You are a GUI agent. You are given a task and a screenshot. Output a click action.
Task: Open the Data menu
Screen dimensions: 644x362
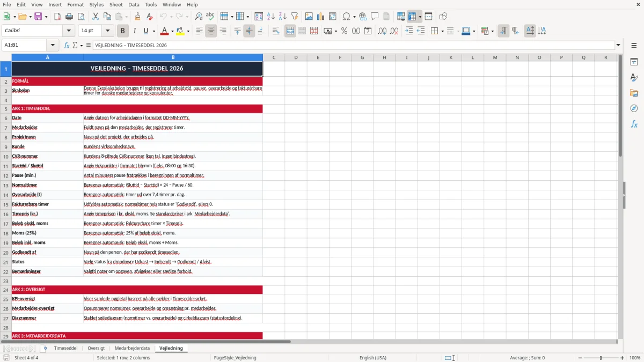click(x=134, y=4)
